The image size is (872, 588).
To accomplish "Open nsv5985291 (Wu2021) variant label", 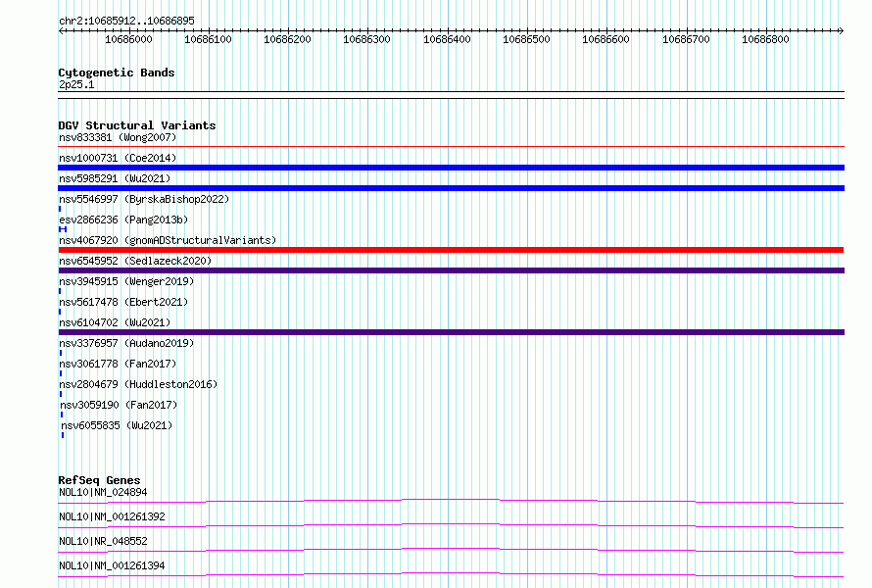I will tap(115, 178).
